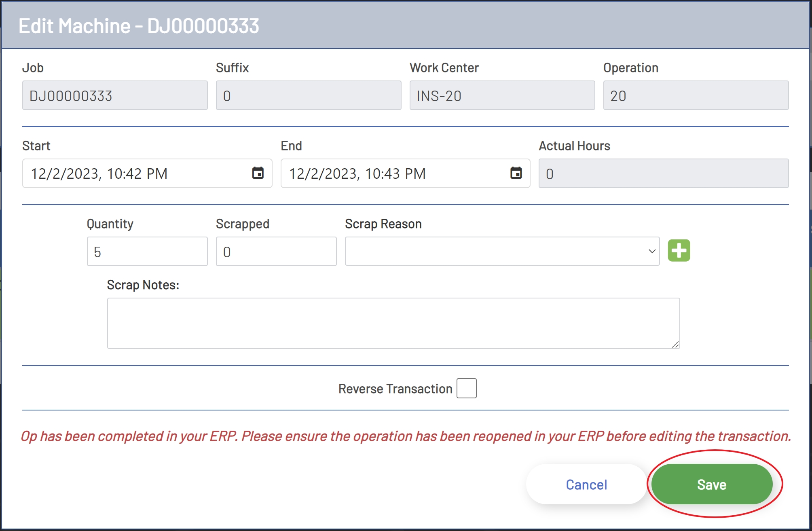Open the Start date calendar picker
This screenshot has height=531, width=812.
click(258, 173)
